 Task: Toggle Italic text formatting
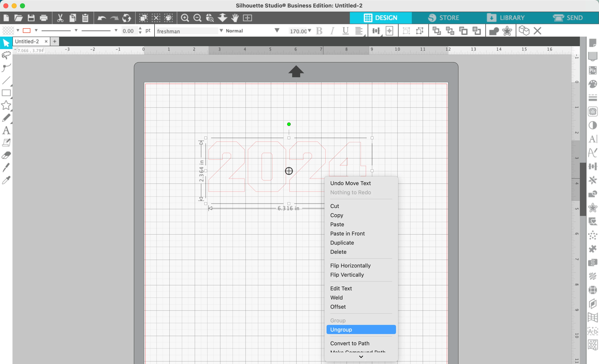click(332, 30)
